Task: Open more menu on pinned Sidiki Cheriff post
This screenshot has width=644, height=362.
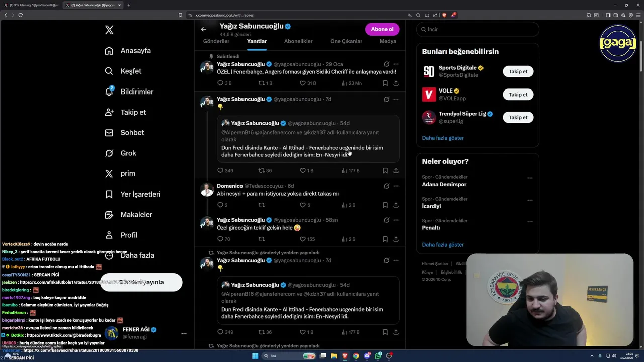Action: pos(396,64)
